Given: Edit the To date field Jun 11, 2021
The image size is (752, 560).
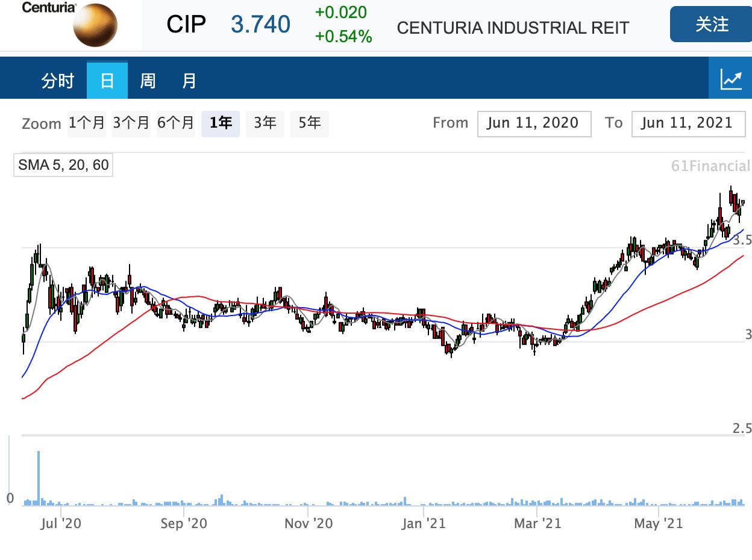Looking at the screenshot, I should point(688,123).
